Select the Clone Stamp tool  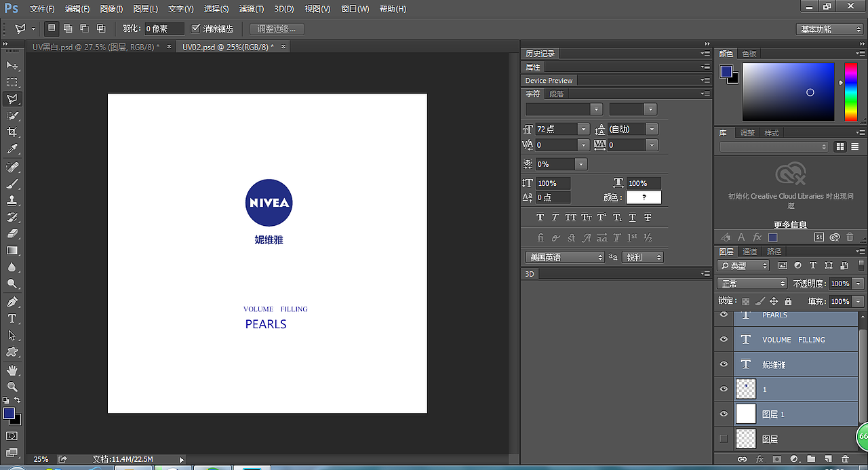12,201
